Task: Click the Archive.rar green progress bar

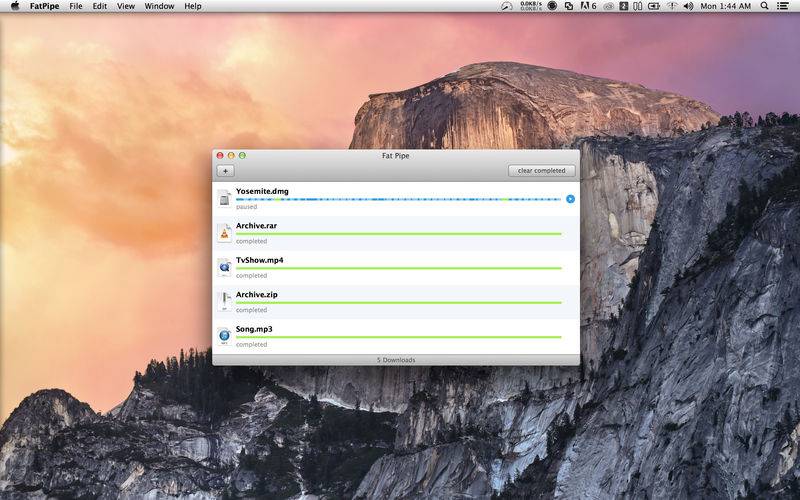Action: 398,234
